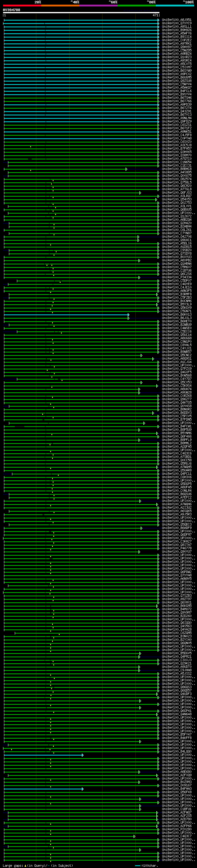Open hit UniRef100_A9SLL1
The width and height of the screenshot is (197, 868).
tap(177, 26)
